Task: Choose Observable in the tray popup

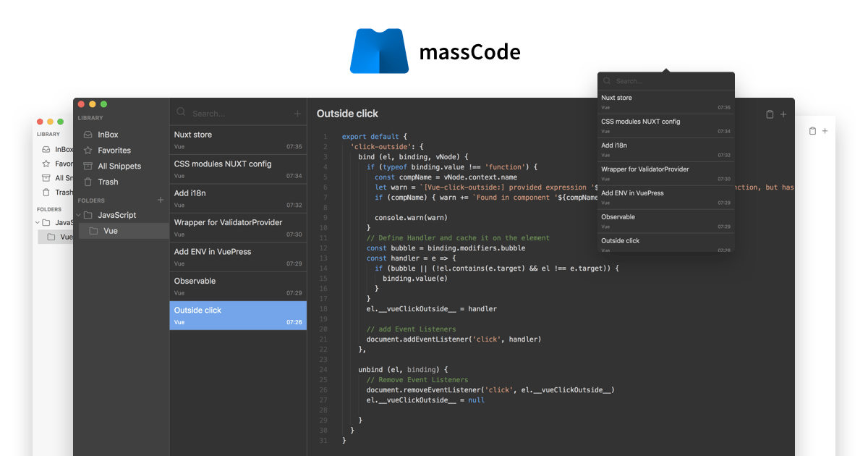Action: tap(666, 221)
